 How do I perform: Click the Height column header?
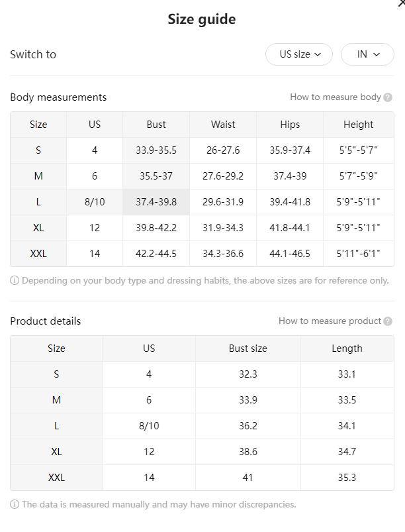coord(358,125)
